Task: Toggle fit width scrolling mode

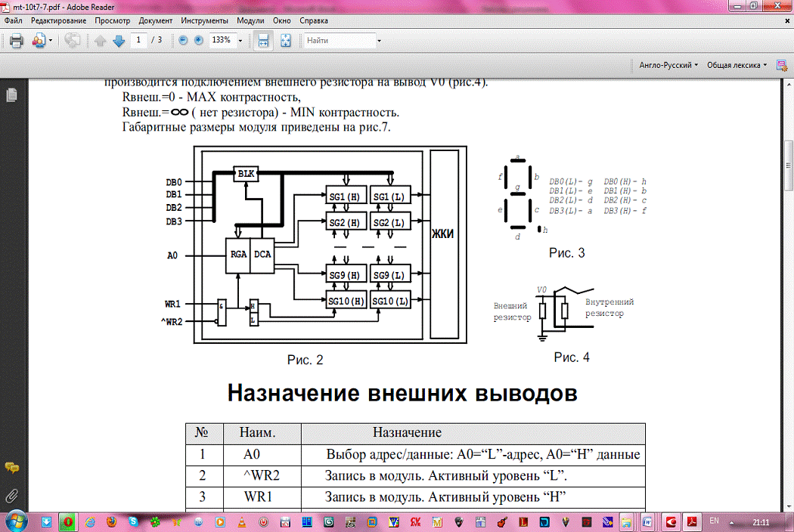Action: coord(264,40)
